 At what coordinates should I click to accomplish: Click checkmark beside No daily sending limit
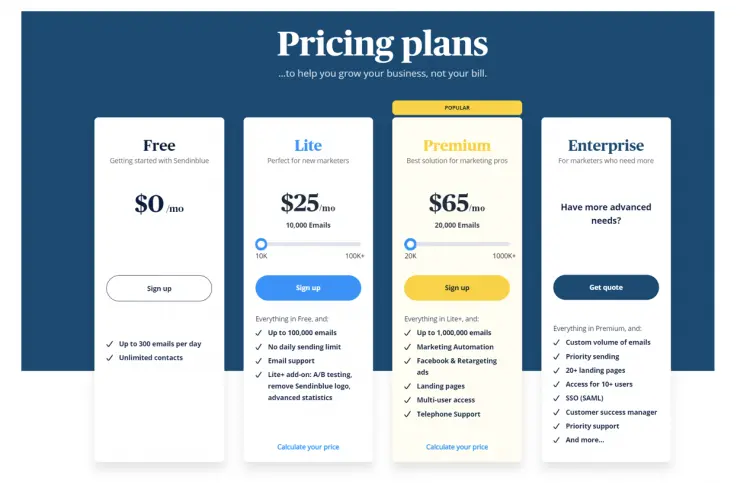pos(259,346)
